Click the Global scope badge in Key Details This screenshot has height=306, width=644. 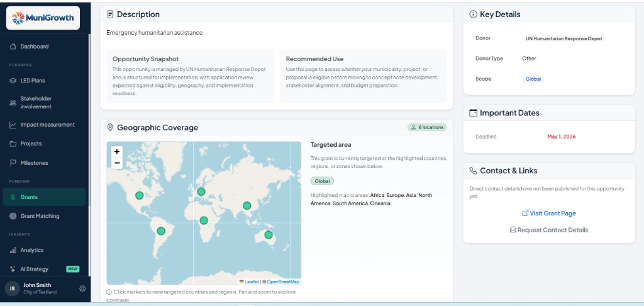click(533, 79)
